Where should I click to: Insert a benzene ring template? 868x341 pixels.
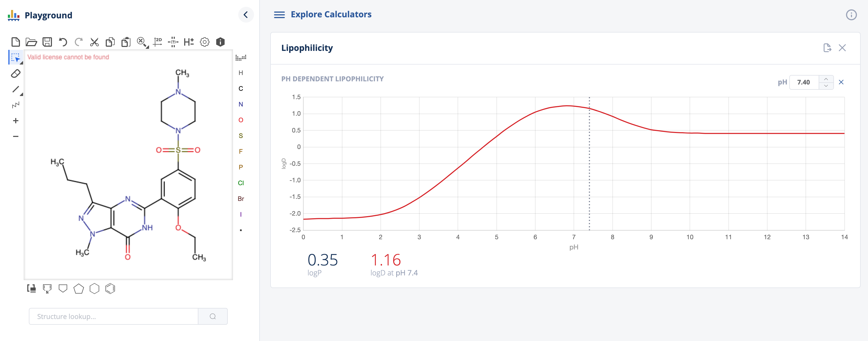pos(110,289)
